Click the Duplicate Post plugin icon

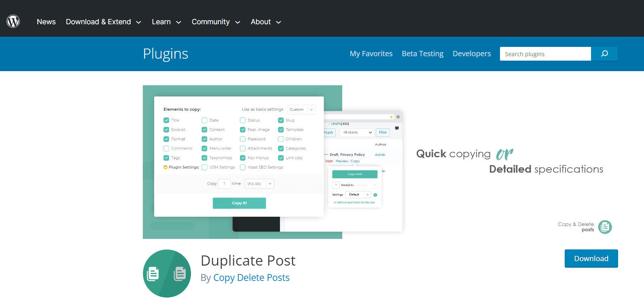pos(167,274)
